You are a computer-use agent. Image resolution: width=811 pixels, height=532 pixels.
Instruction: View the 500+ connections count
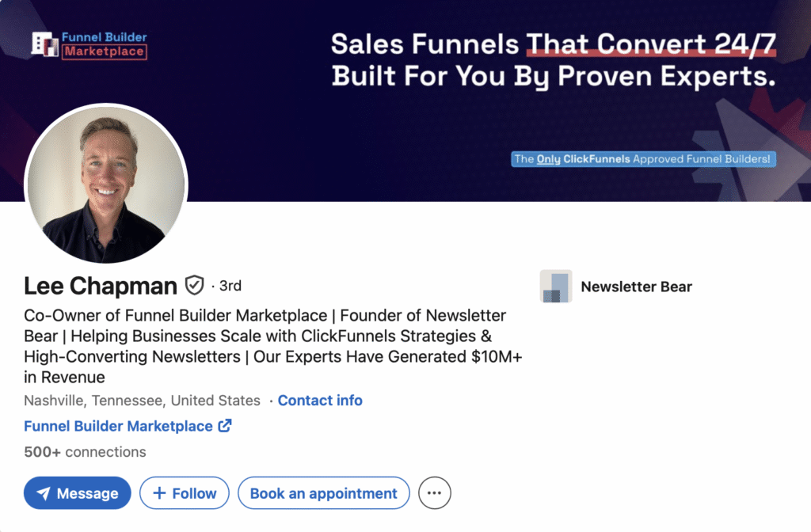click(x=85, y=452)
